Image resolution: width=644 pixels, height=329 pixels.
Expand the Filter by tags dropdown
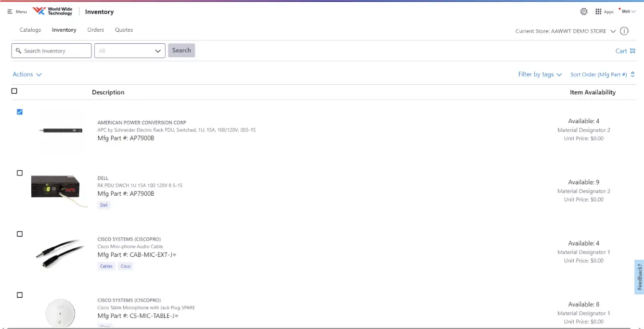540,75
